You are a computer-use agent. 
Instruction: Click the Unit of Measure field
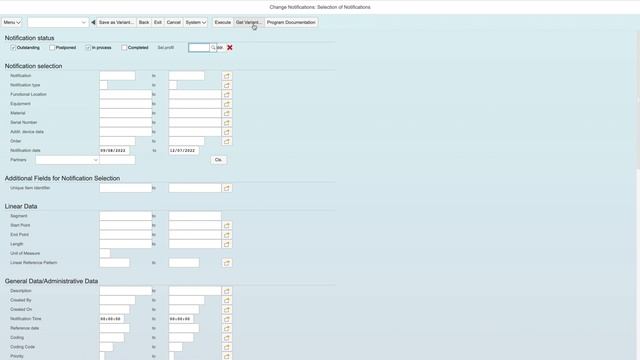tap(105, 253)
